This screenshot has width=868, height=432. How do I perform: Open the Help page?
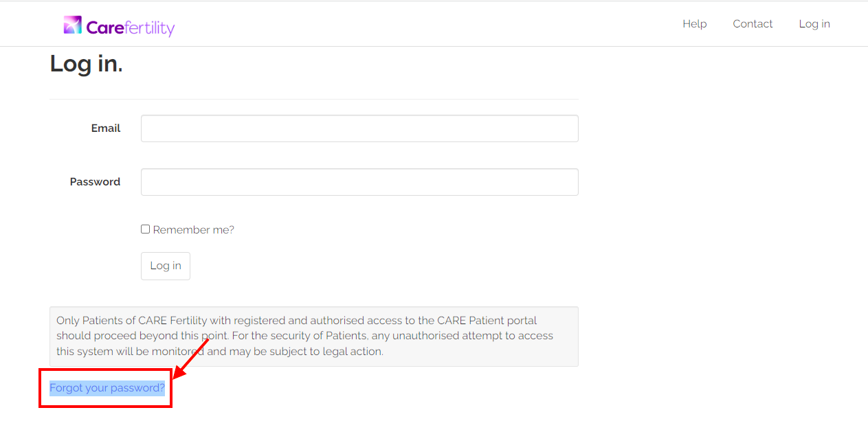694,24
